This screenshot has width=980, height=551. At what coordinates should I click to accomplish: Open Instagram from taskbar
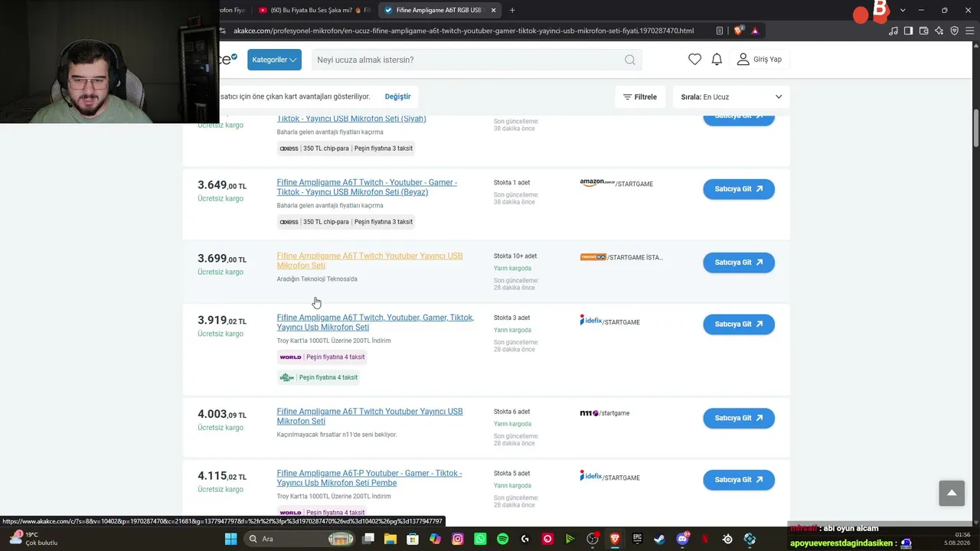tap(458, 539)
